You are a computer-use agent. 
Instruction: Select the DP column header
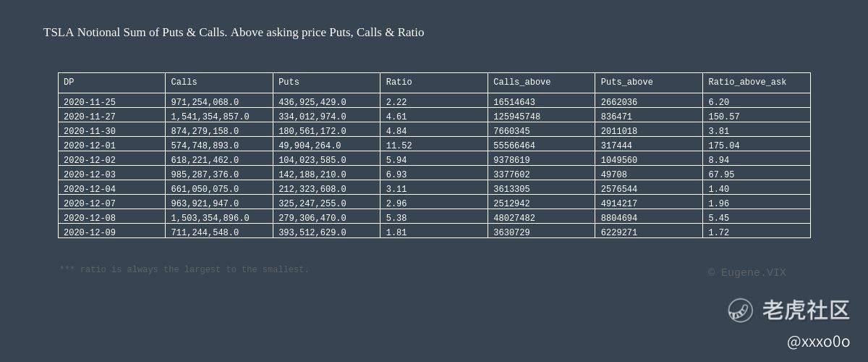[x=111, y=83]
